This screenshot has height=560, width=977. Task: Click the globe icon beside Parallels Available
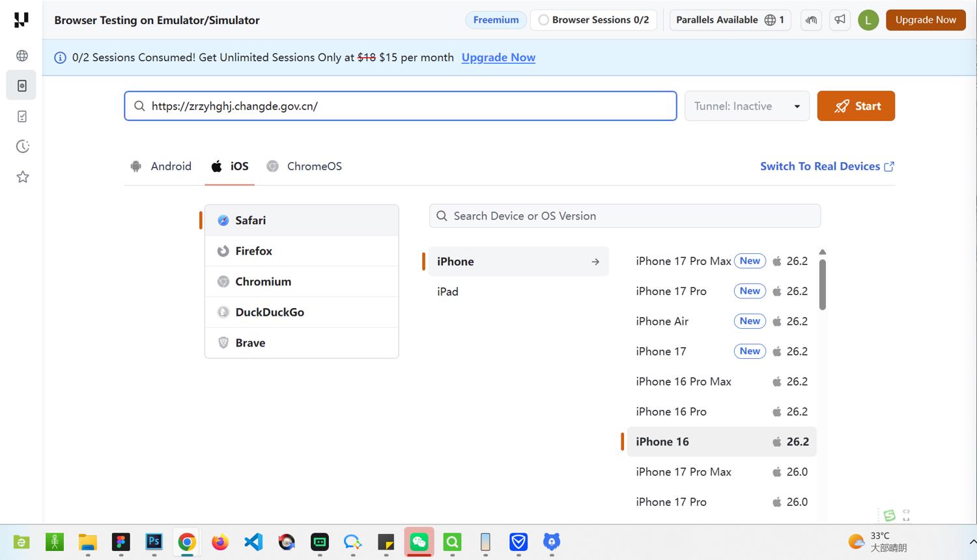tap(770, 20)
